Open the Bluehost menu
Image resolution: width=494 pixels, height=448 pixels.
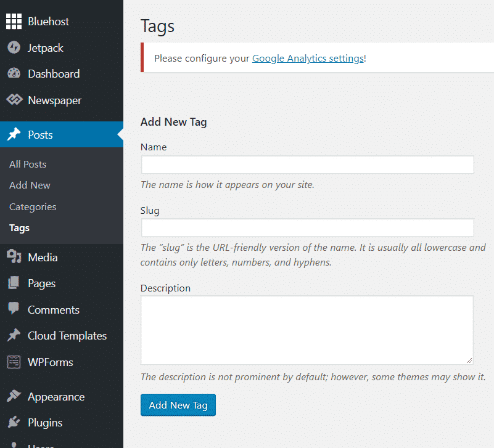pyautogui.click(x=48, y=22)
